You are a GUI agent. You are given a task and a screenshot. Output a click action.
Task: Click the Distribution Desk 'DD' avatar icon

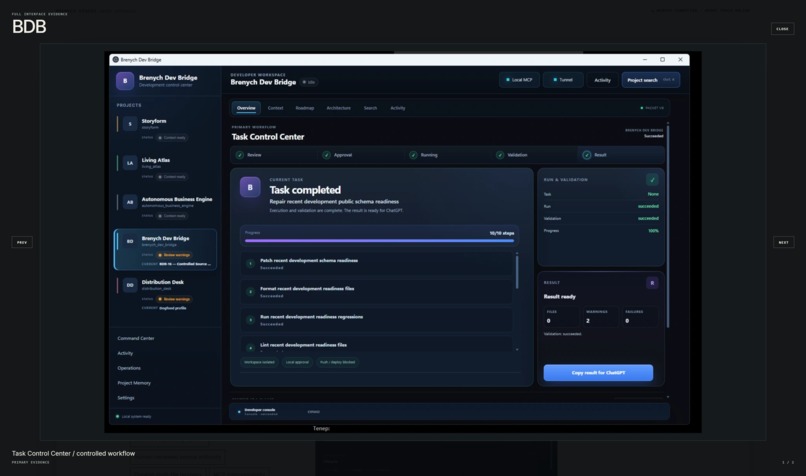pyautogui.click(x=130, y=285)
